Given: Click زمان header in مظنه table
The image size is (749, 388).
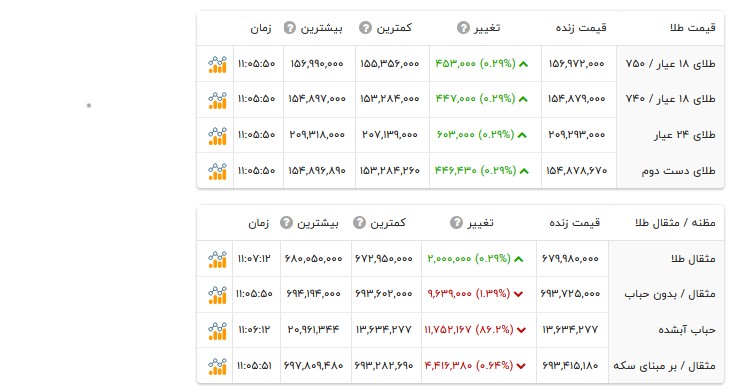Looking at the screenshot, I should (x=258, y=223).
